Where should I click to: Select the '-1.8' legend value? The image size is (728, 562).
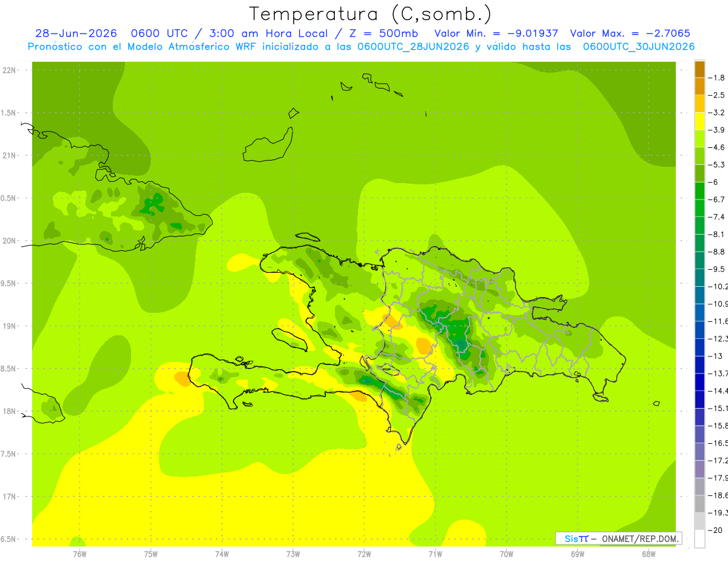click(717, 78)
